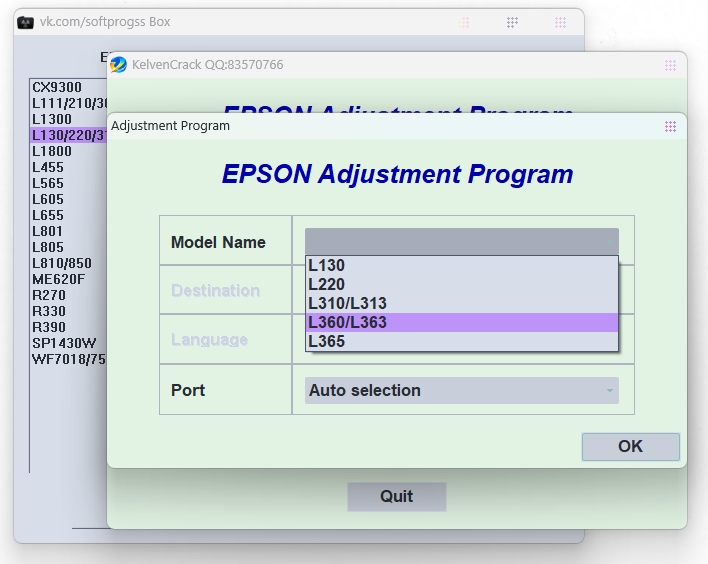Click the Adjustment Program title bar text
The width and height of the screenshot is (708, 564).
(170, 126)
